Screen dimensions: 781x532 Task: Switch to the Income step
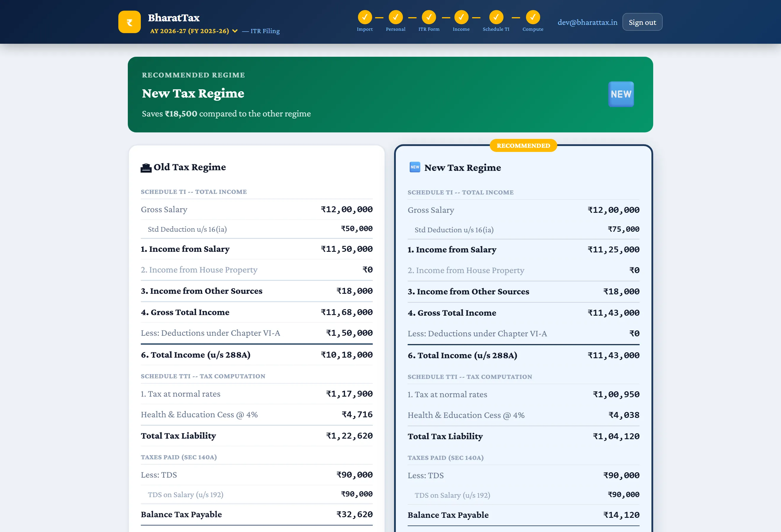[x=461, y=21]
